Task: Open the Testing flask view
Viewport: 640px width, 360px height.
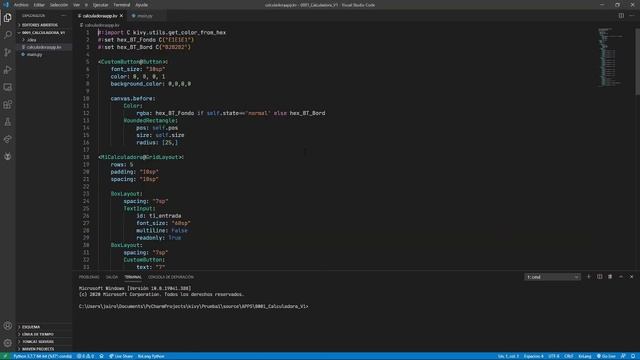Action: coord(7,122)
